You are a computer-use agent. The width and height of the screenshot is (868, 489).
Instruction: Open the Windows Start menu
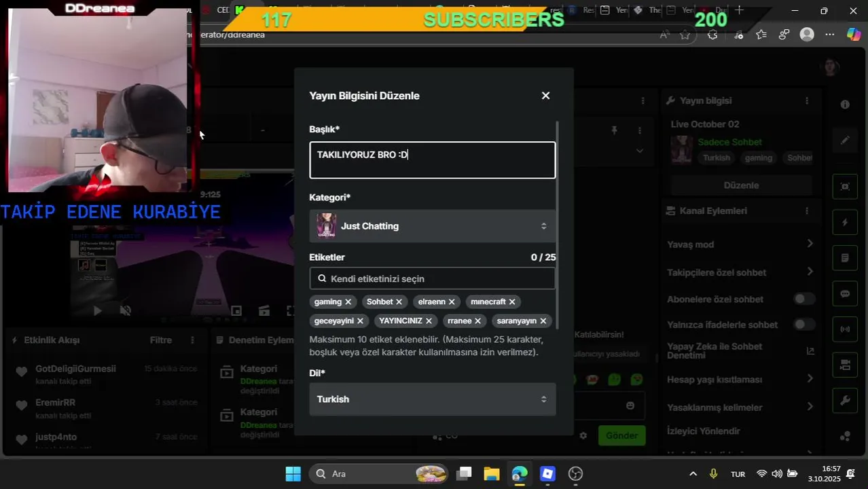(x=293, y=474)
